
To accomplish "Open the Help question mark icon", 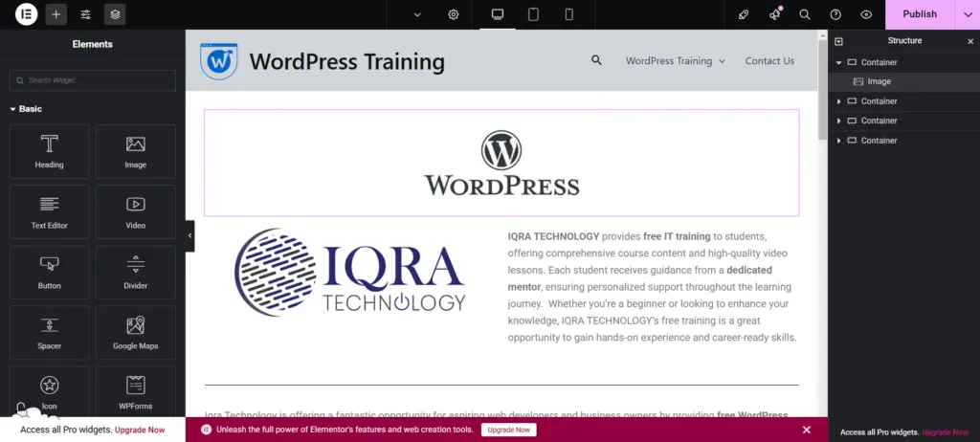I will coord(835,14).
